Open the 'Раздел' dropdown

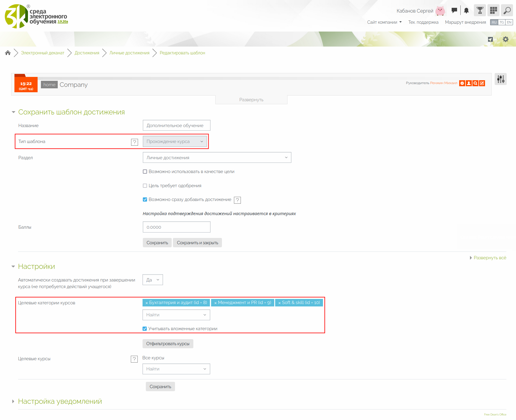(x=217, y=158)
